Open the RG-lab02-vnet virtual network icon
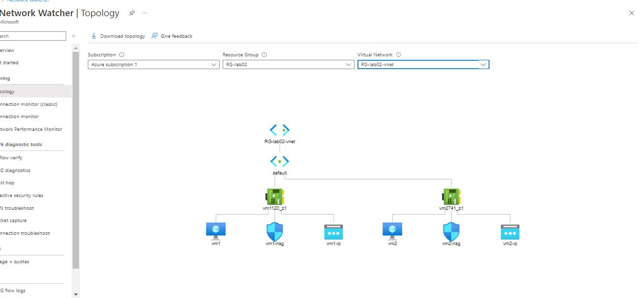 [279, 129]
